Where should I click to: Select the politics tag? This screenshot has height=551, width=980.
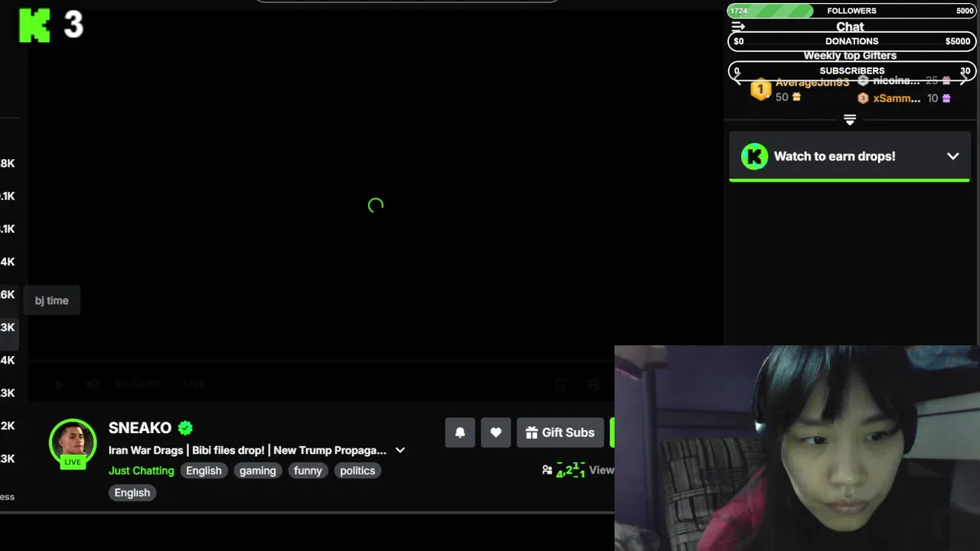[358, 471]
